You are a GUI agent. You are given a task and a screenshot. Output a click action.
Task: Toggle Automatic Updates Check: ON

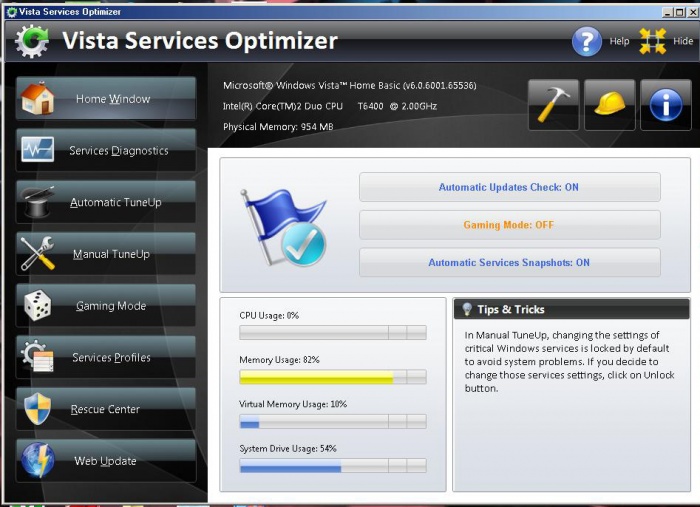(509, 187)
